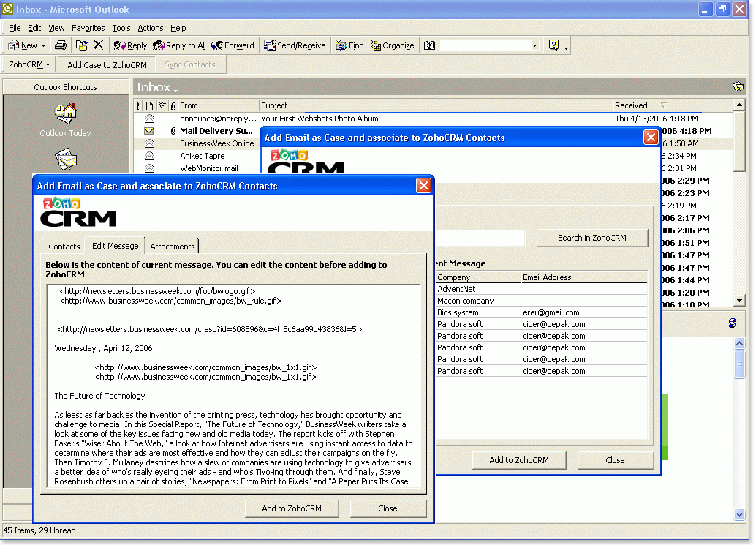Sort by the attachment paperclip column header
The image size is (756, 545).
coord(173,105)
